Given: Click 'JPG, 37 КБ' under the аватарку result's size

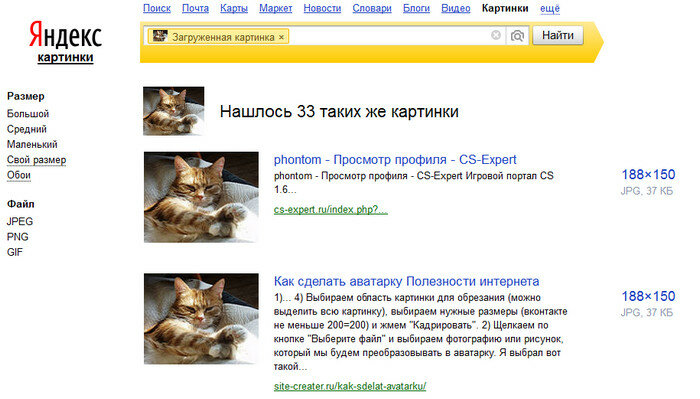Looking at the screenshot, I should pos(646,312).
